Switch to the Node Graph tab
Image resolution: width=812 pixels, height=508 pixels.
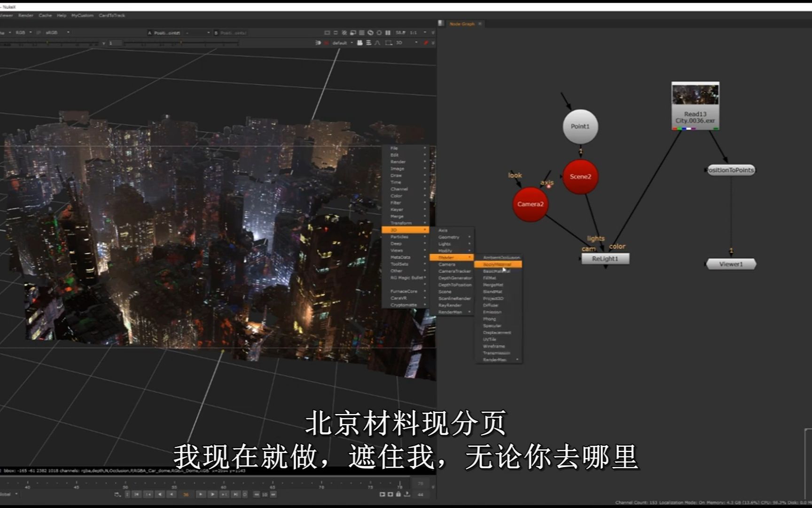pos(463,23)
